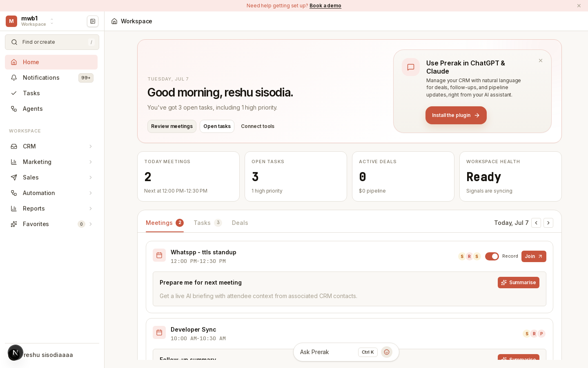Switch to the Tasks tab
Screen dimensions: 588x368
(x=208, y=223)
